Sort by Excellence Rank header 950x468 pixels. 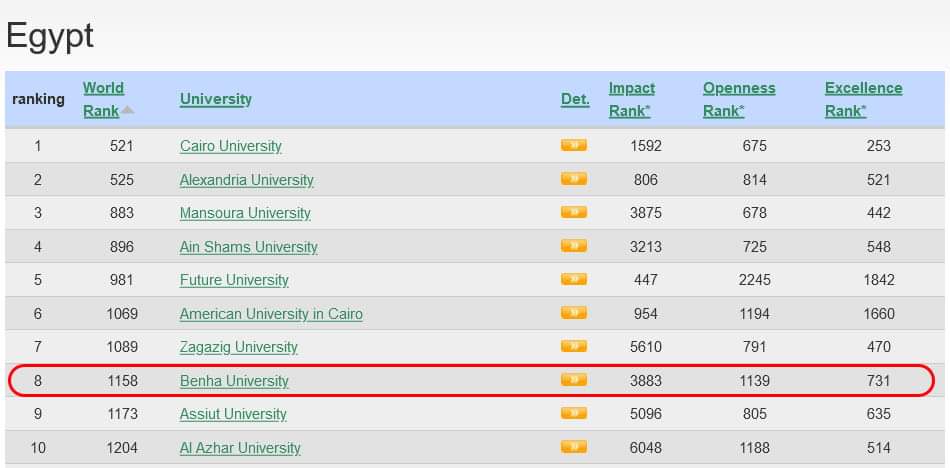[862, 99]
